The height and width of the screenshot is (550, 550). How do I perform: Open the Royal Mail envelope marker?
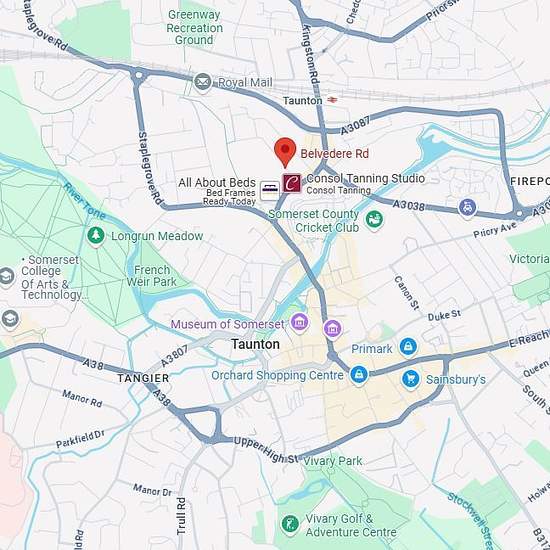tap(203, 83)
